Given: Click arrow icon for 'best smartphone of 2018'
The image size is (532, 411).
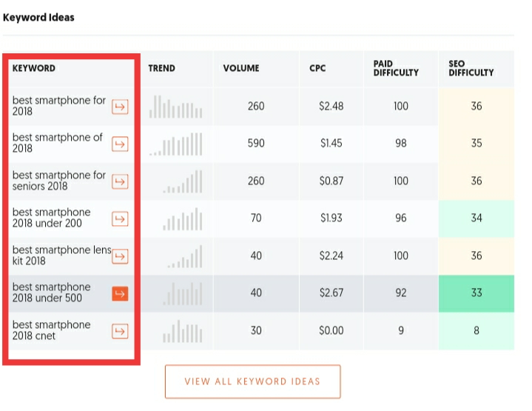Looking at the screenshot, I should (120, 144).
